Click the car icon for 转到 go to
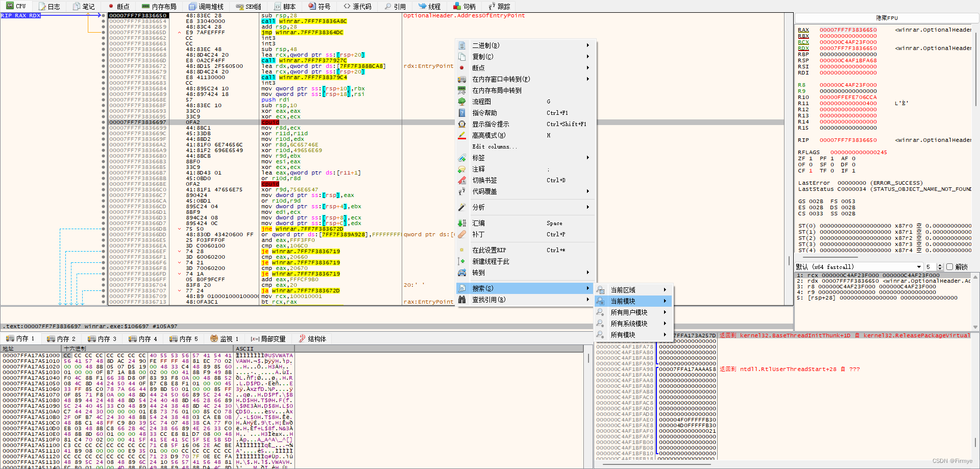The height and width of the screenshot is (469, 980). pyautogui.click(x=462, y=273)
